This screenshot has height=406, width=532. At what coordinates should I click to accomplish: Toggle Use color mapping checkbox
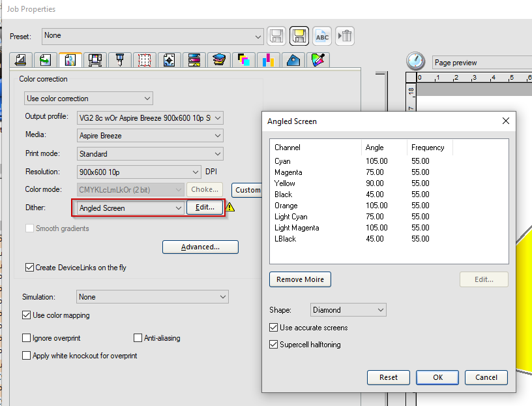[x=27, y=315]
